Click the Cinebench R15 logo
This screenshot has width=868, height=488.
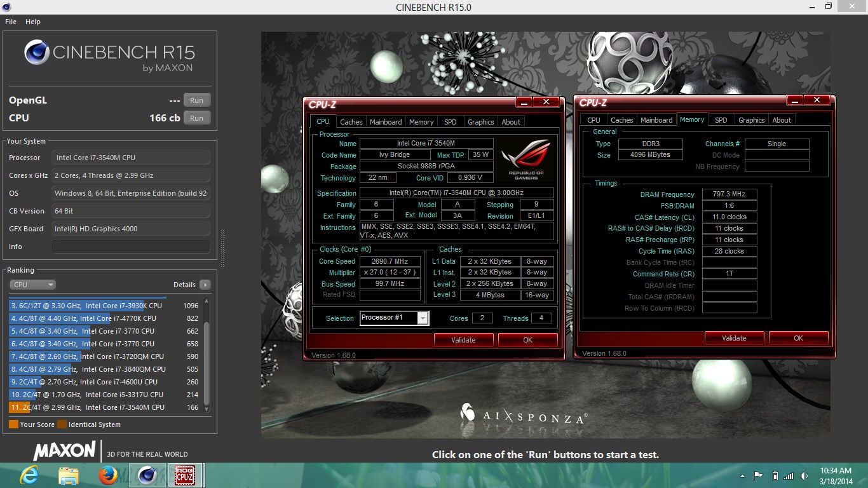click(109, 56)
